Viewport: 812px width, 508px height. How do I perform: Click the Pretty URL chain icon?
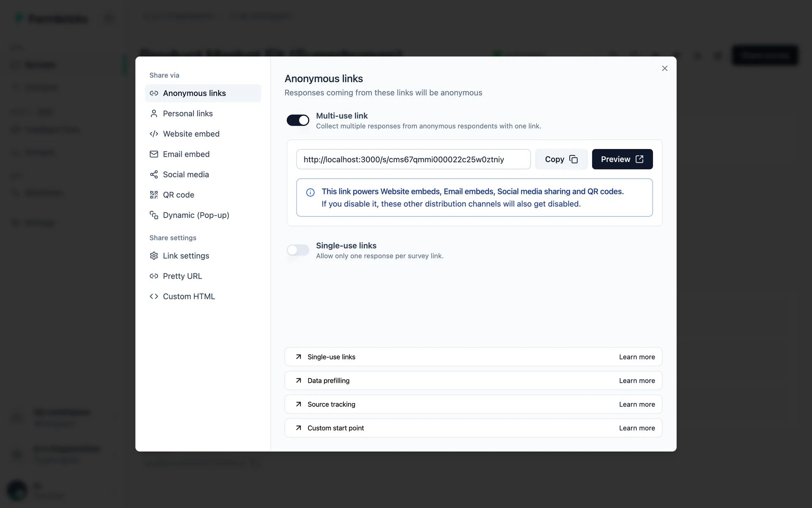click(x=154, y=276)
